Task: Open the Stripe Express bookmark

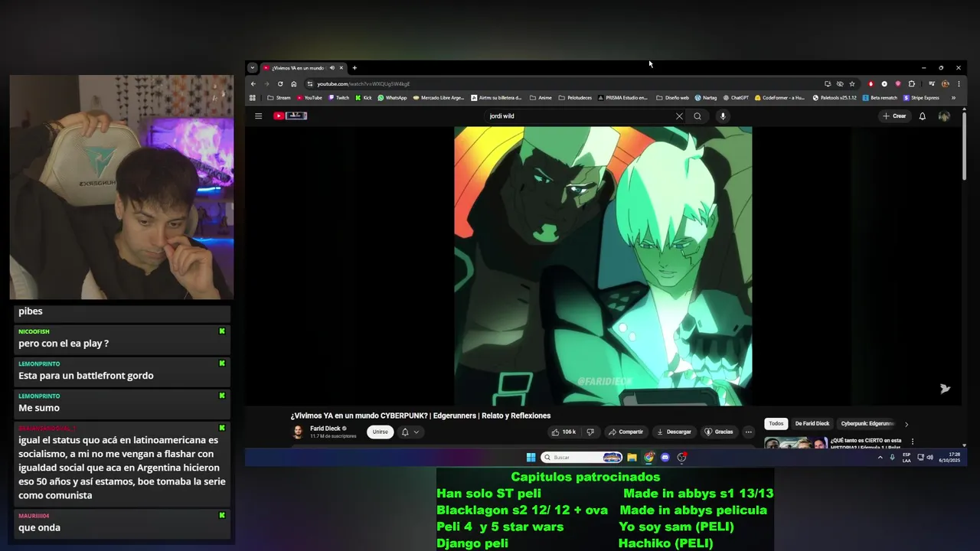Action: (921, 98)
